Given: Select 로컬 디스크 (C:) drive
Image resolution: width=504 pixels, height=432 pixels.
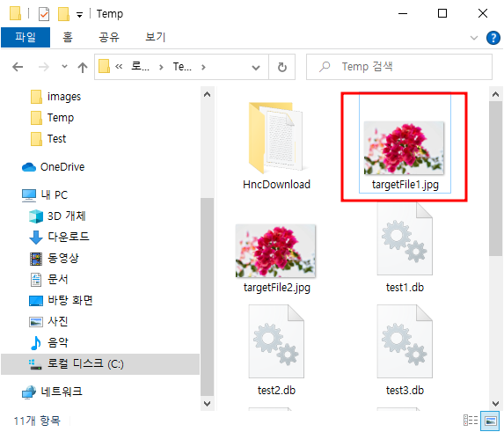Looking at the screenshot, I should 100,364.
